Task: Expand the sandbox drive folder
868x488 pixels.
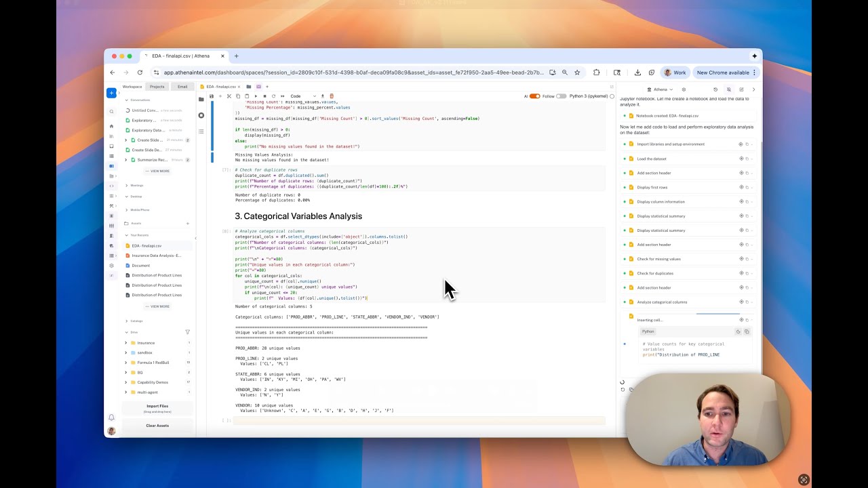Action: tap(126, 352)
